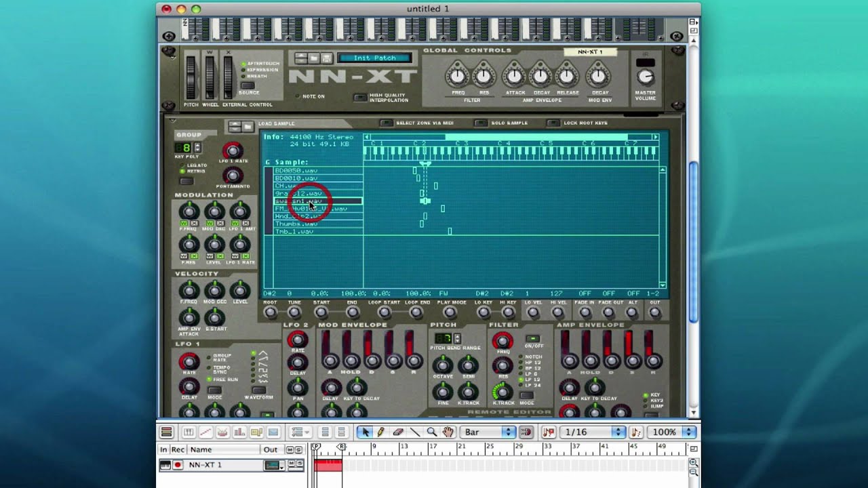Toggle Select Zone Via MIDI
This screenshot has height=488, width=868.
[387, 123]
